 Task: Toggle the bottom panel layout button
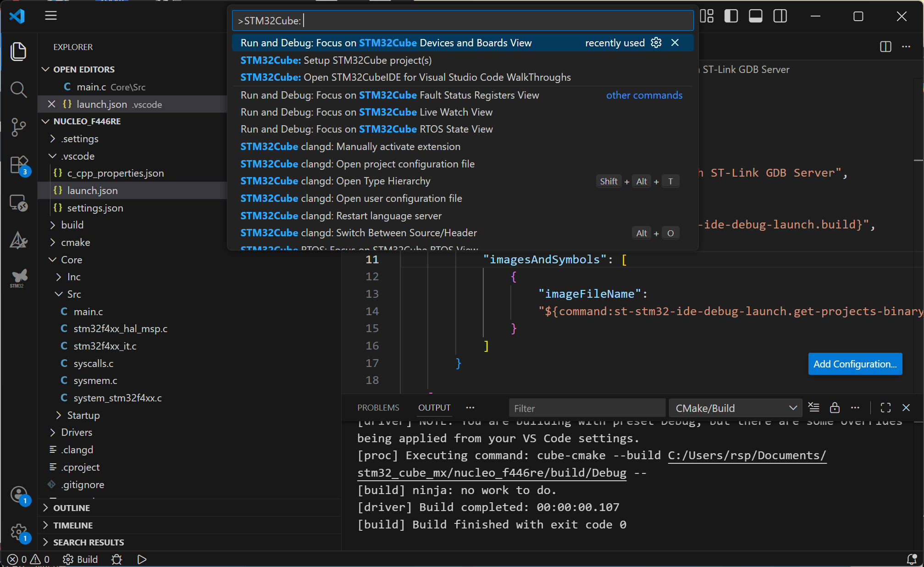(755, 17)
